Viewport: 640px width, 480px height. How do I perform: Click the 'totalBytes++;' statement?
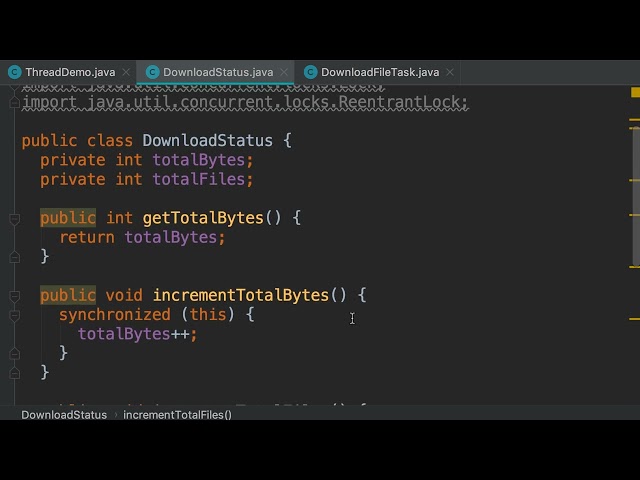138,334
